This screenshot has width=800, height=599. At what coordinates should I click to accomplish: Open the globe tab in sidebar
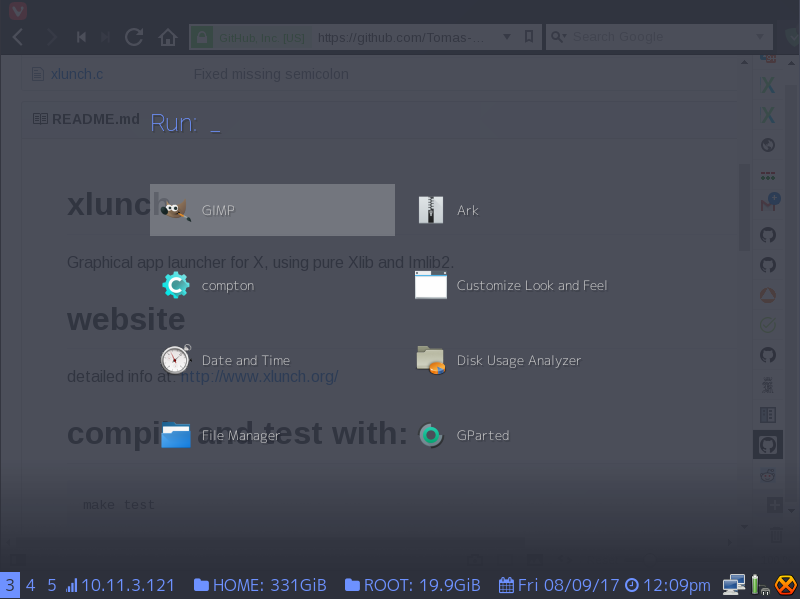pos(768,145)
